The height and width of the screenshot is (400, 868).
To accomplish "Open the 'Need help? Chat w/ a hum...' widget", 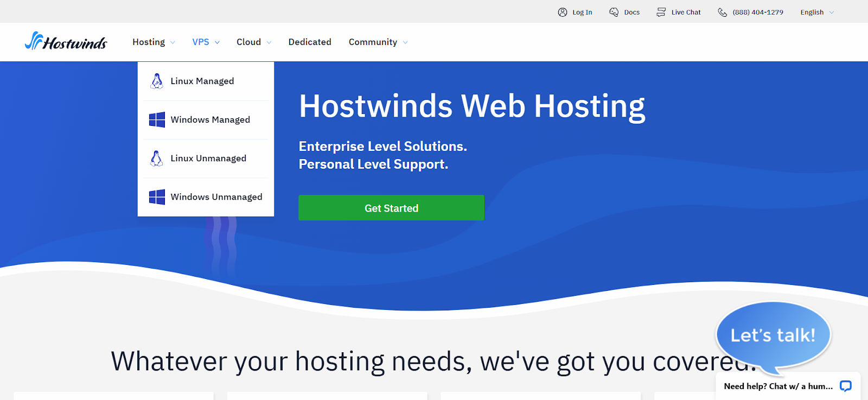I will point(788,386).
